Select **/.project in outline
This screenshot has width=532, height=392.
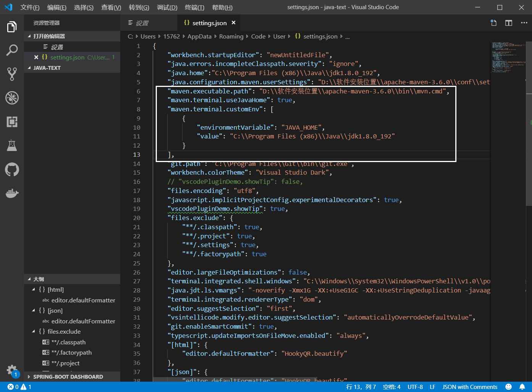click(x=72, y=363)
